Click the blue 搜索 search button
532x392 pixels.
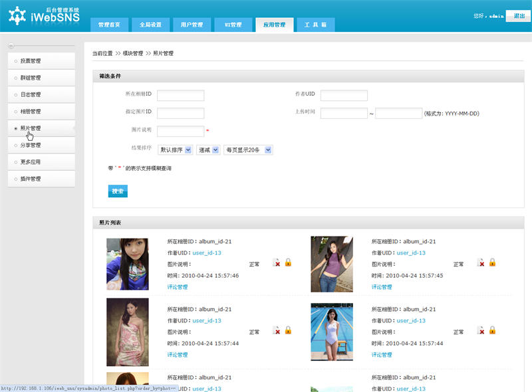[118, 191]
